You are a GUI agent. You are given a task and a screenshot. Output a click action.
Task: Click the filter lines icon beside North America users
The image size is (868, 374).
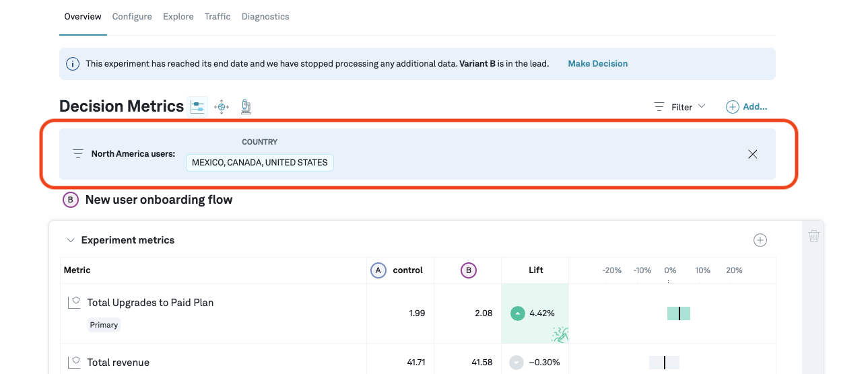click(x=78, y=154)
